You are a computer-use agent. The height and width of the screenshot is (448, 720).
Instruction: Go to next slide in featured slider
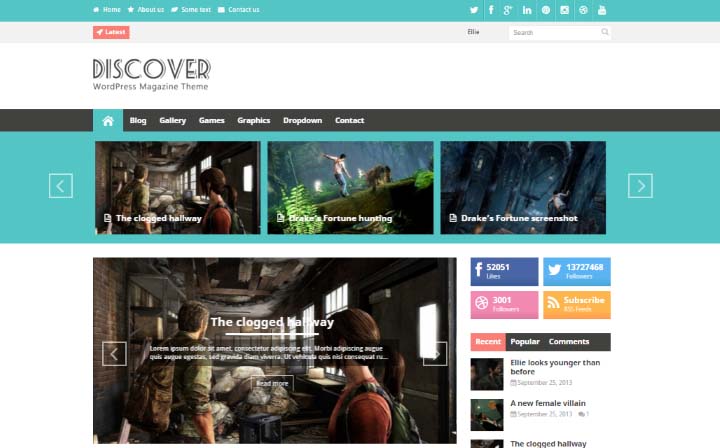coord(435,354)
